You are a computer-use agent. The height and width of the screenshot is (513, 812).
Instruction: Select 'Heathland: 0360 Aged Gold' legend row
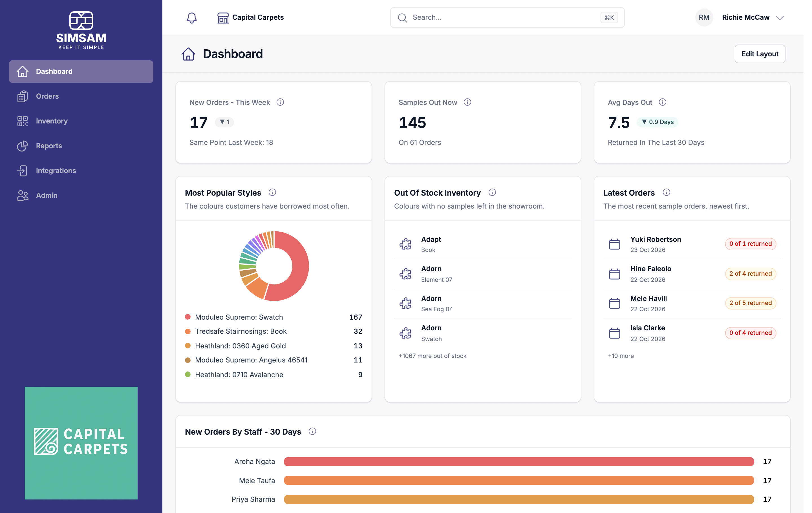273,346
